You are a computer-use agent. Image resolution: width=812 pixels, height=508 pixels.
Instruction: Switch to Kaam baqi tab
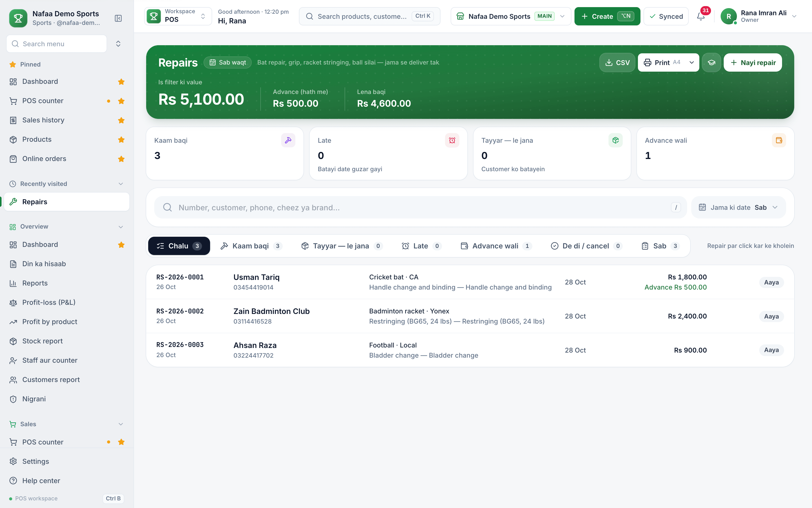tap(251, 246)
